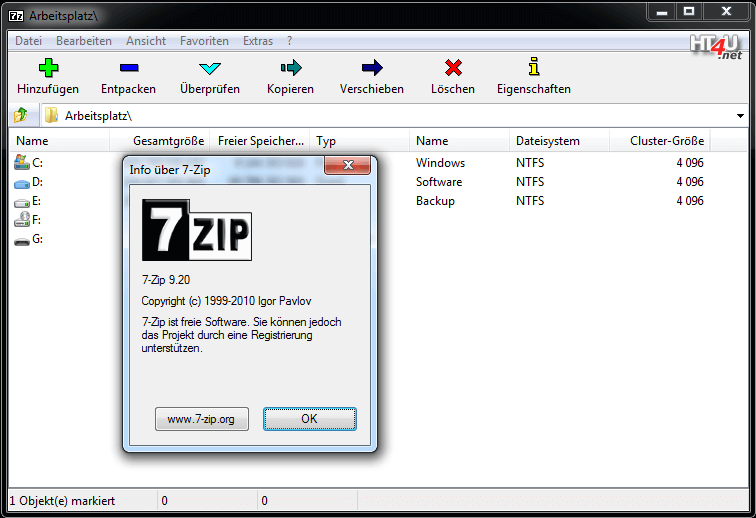Sort by Typ column header
Viewport: 756px width, 518px height.
coord(360,141)
